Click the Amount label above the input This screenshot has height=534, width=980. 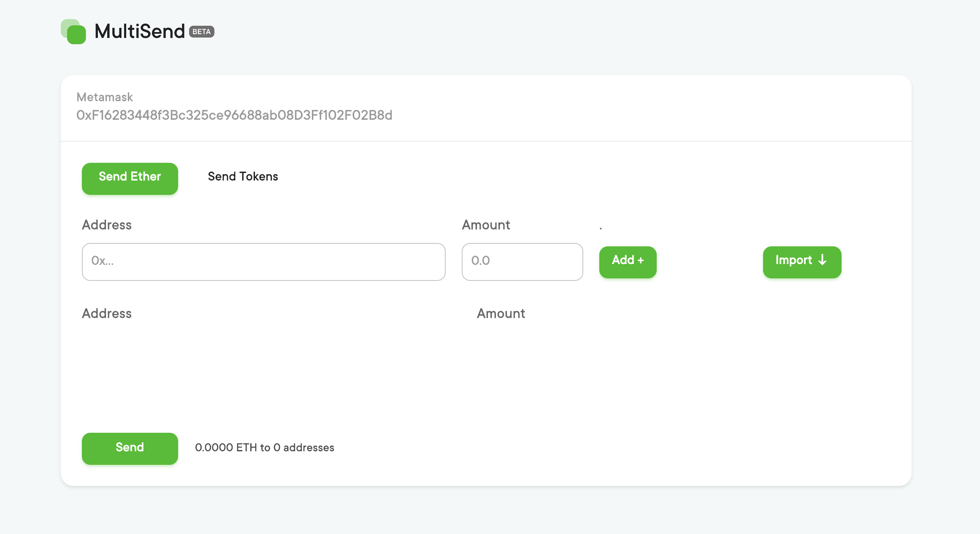486,225
